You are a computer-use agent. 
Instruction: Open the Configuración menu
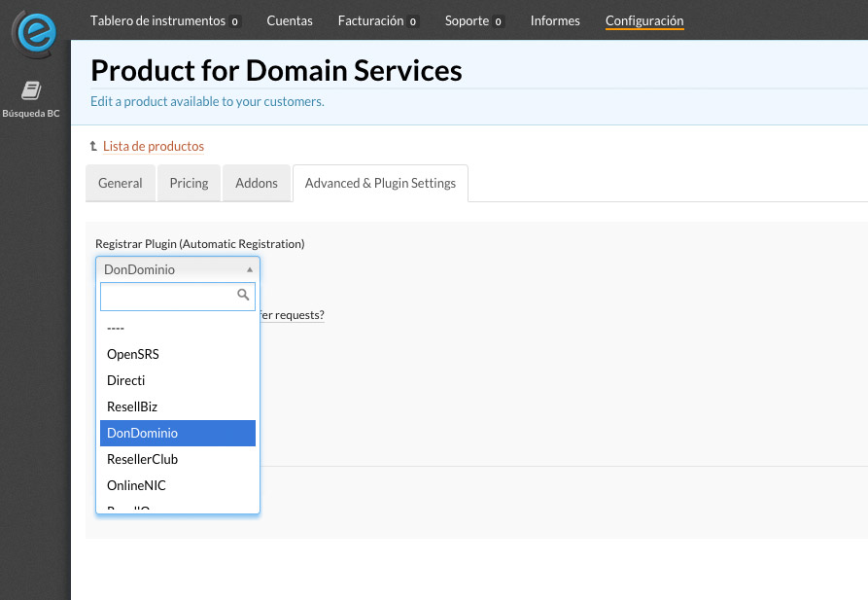[644, 20]
